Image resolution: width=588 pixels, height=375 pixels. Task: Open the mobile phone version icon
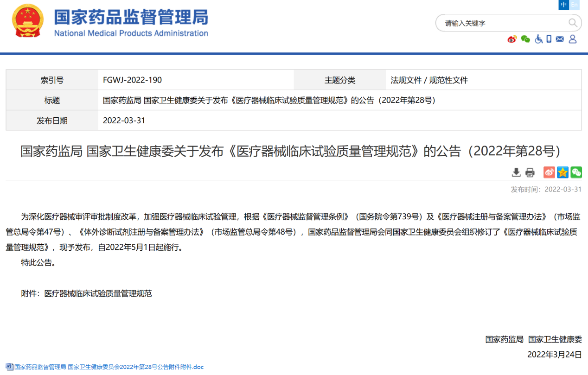point(549,39)
